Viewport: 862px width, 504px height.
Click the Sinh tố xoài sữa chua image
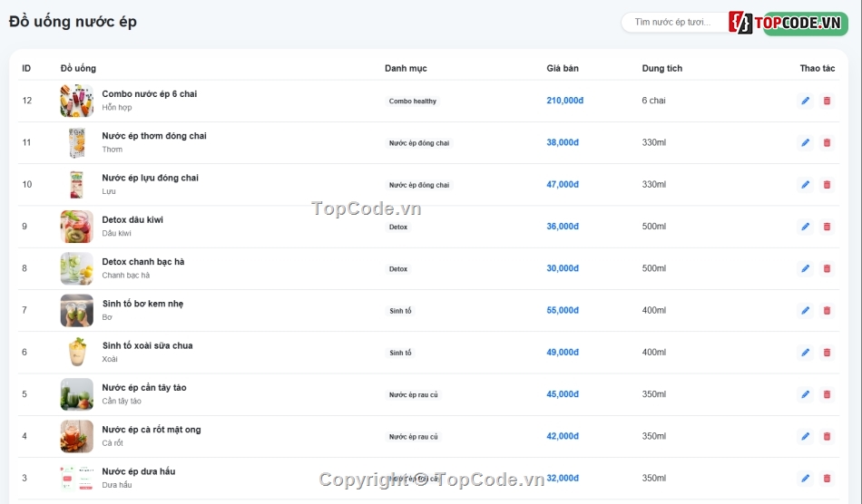click(x=77, y=353)
